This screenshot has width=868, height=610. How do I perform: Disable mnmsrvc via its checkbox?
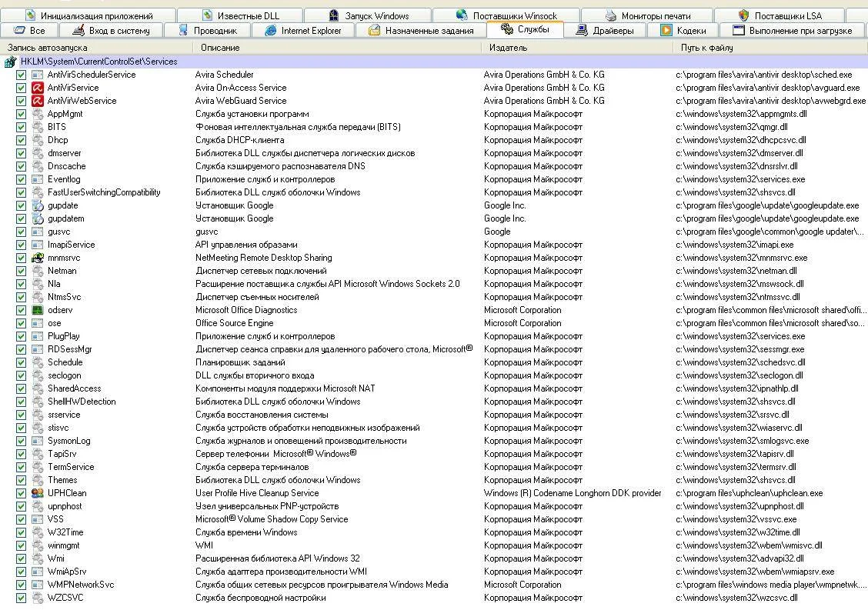click(x=21, y=258)
